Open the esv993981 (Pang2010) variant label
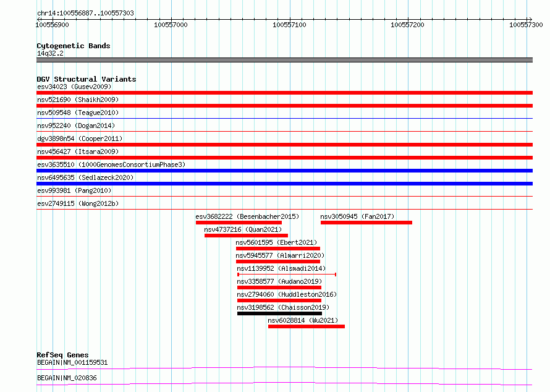The width and height of the screenshot is (550, 392). point(74,190)
